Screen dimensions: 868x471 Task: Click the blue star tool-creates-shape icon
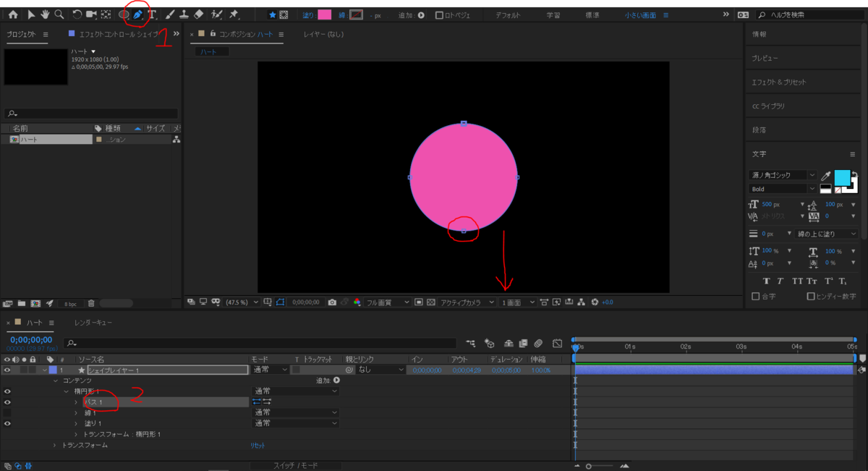click(272, 14)
